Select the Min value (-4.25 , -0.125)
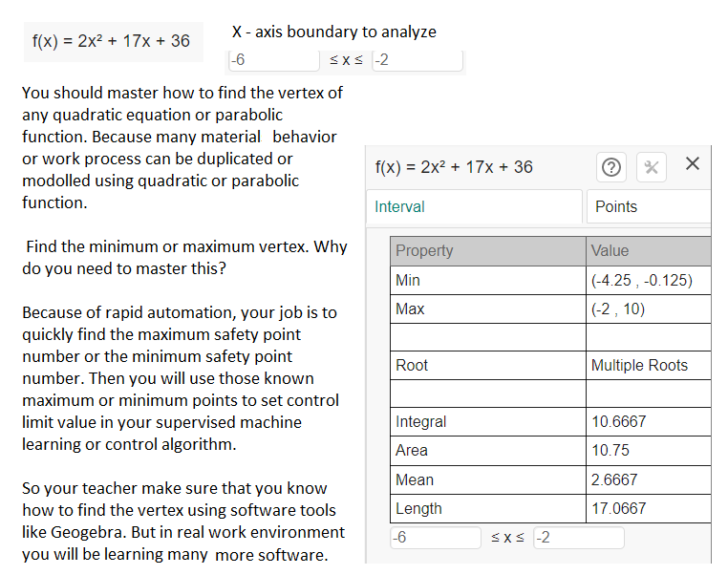Image resolution: width=728 pixels, height=575 pixels. [641, 281]
